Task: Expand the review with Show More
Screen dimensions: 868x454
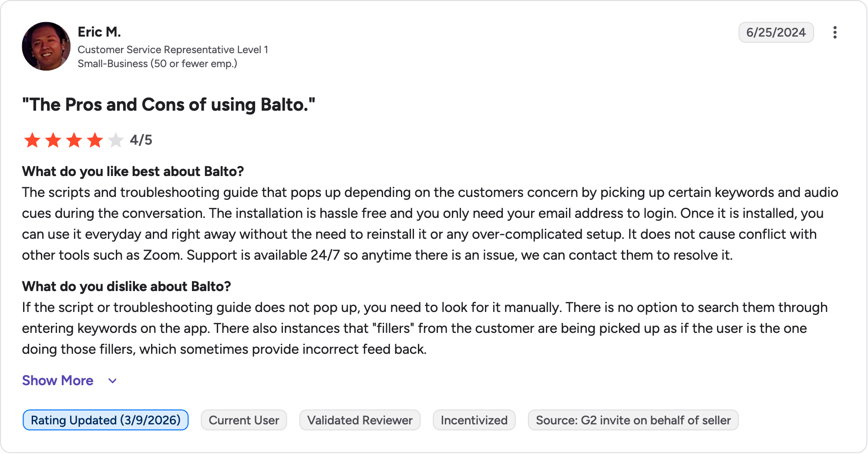Action: [x=58, y=380]
